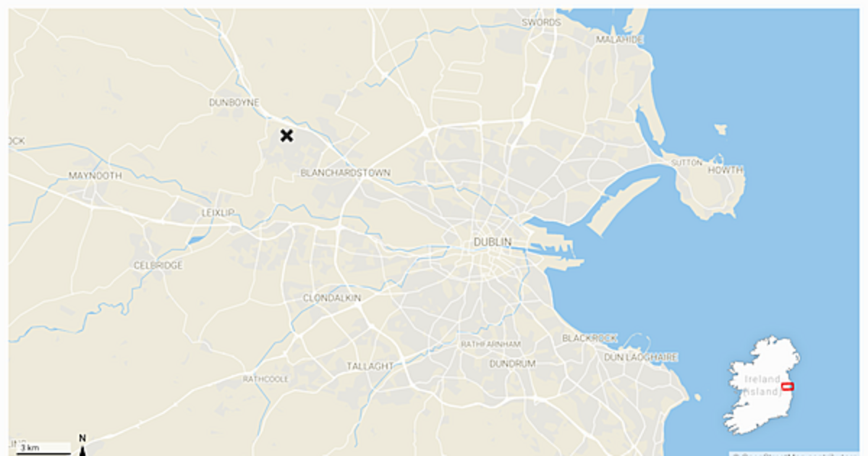Click the TALLAGHT label

pos(370,366)
